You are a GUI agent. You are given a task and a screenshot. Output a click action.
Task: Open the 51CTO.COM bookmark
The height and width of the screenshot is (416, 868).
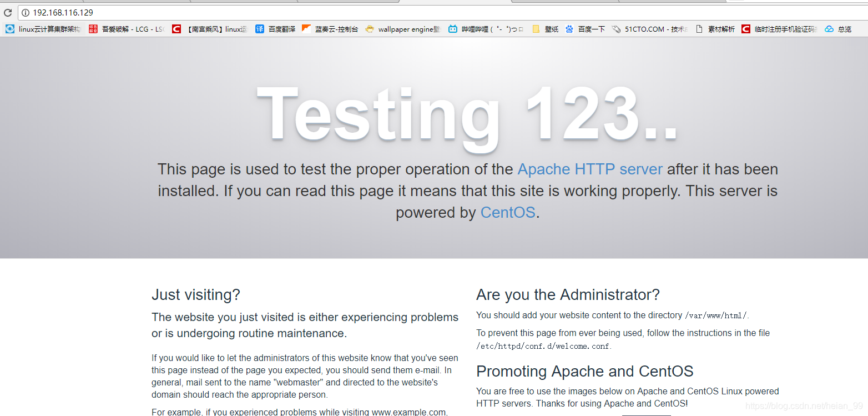pos(650,29)
